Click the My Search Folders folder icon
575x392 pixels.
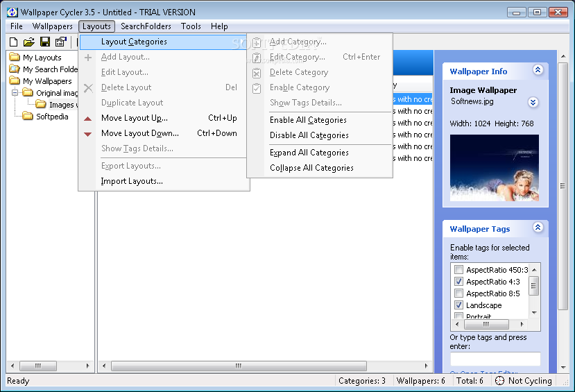tap(15, 69)
